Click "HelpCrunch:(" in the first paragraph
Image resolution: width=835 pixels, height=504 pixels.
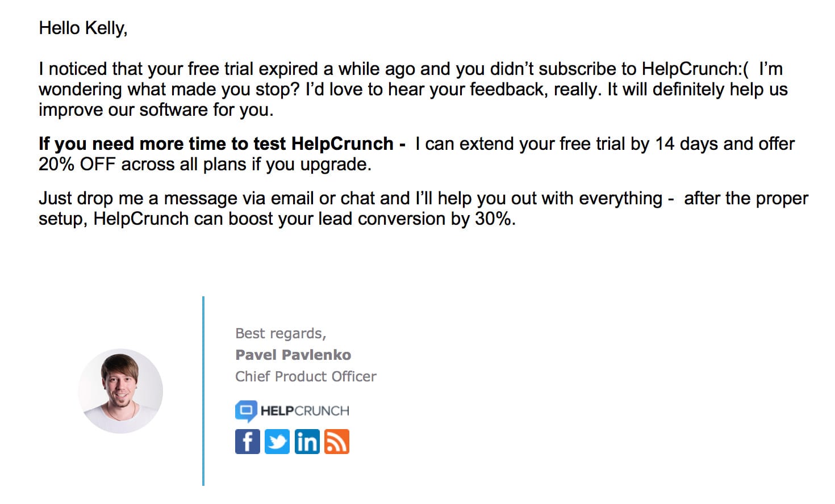click(695, 69)
